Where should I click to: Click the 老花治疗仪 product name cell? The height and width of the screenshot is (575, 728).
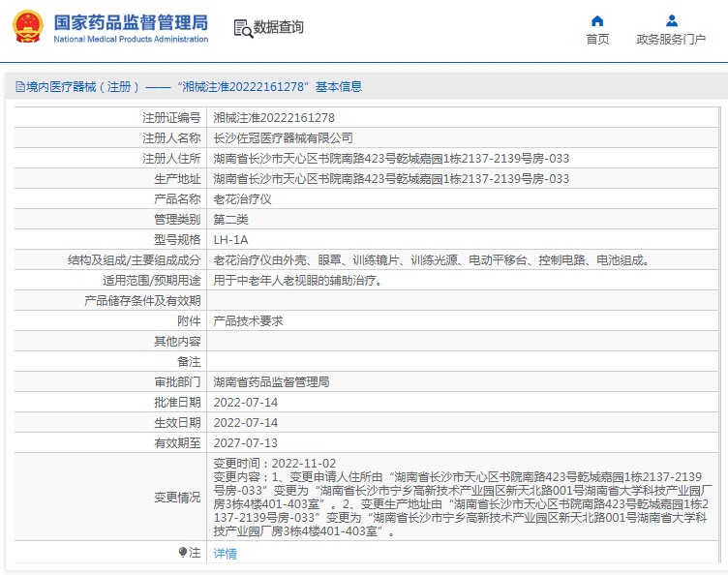point(242,199)
